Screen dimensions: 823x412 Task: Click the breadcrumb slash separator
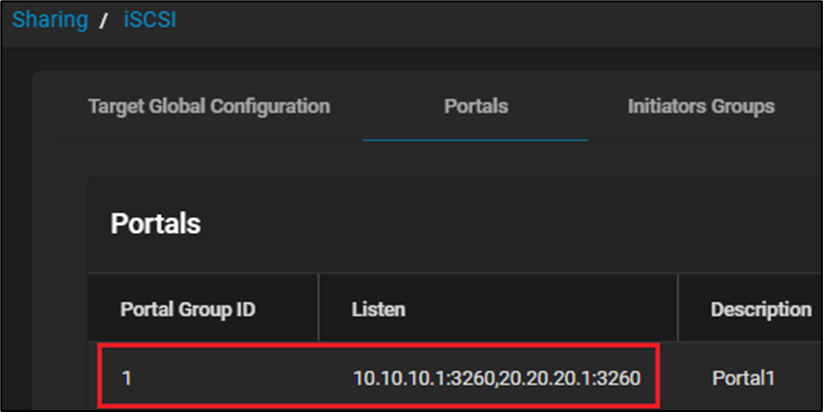point(103,20)
